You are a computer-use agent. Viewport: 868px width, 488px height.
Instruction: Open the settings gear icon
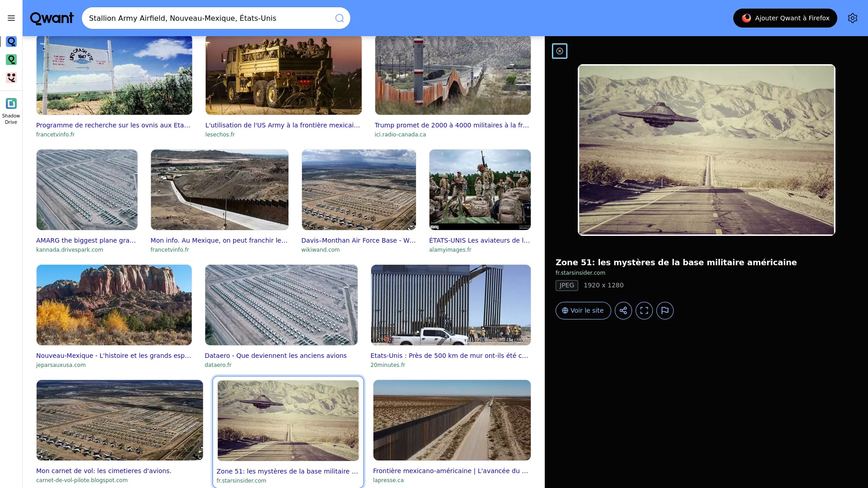(852, 18)
